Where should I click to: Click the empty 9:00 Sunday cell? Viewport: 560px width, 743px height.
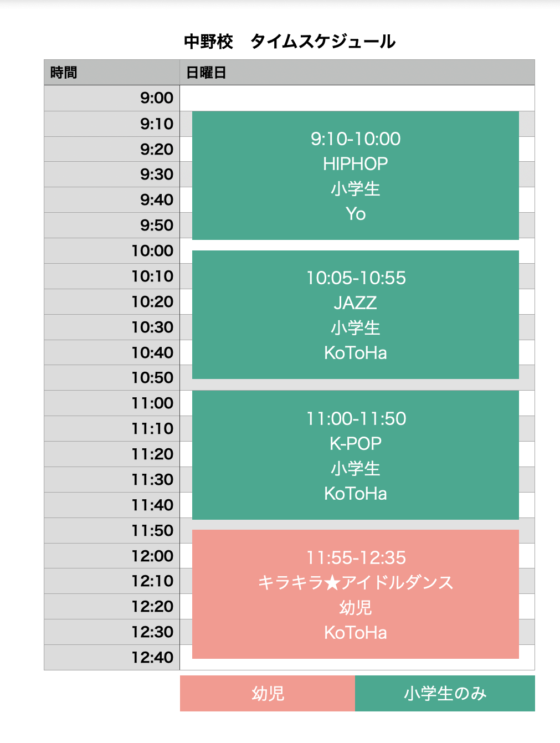pos(357,98)
